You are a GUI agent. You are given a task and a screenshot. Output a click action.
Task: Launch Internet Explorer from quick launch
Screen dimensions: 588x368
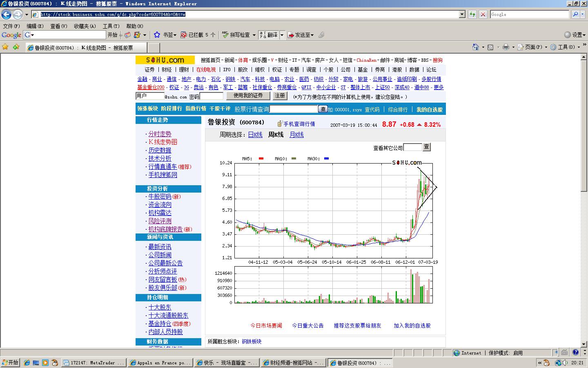[x=27, y=363]
